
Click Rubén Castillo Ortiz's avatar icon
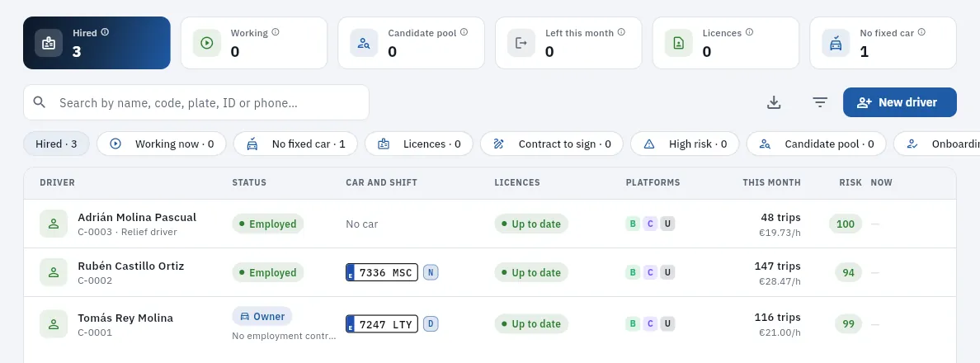pyautogui.click(x=54, y=272)
